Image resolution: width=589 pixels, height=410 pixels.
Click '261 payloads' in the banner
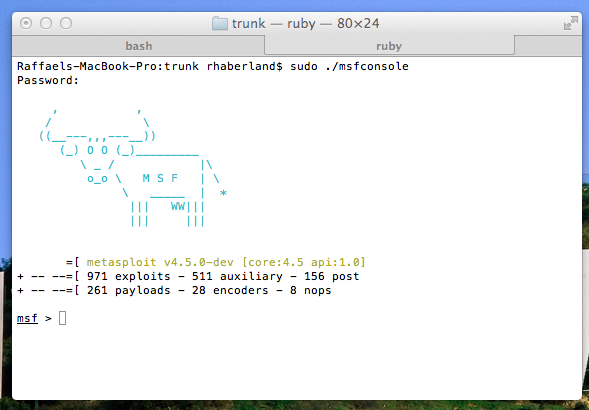128,290
